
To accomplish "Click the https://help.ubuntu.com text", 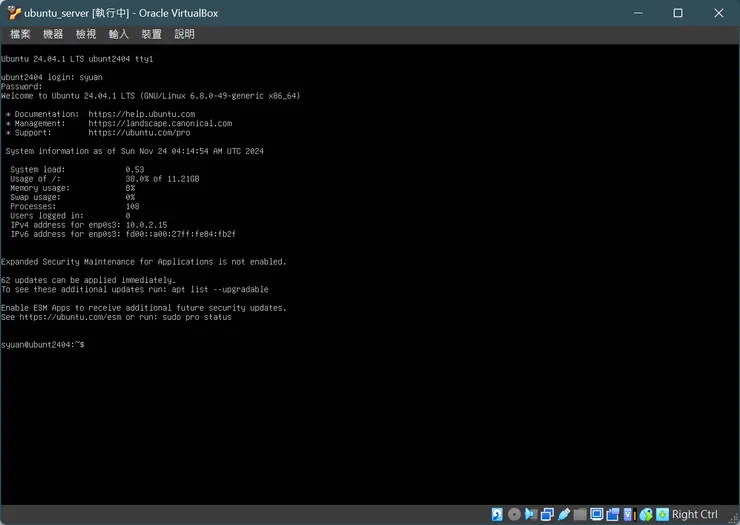I will pos(142,114).
